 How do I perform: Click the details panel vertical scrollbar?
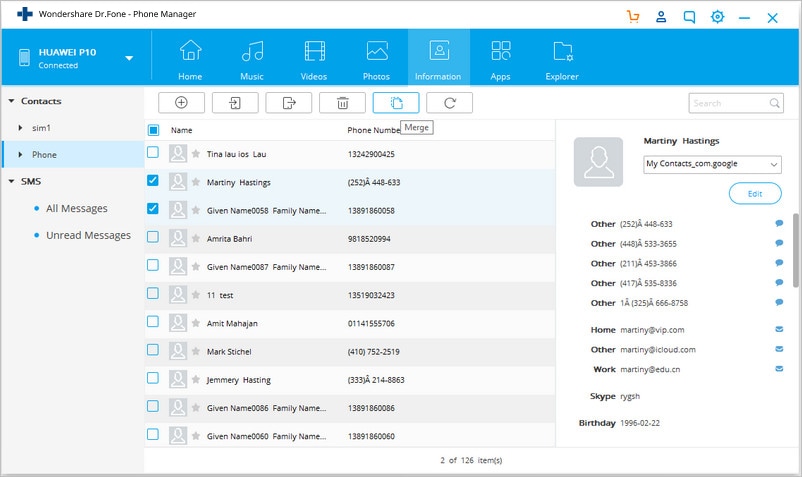tap(795, 251)
